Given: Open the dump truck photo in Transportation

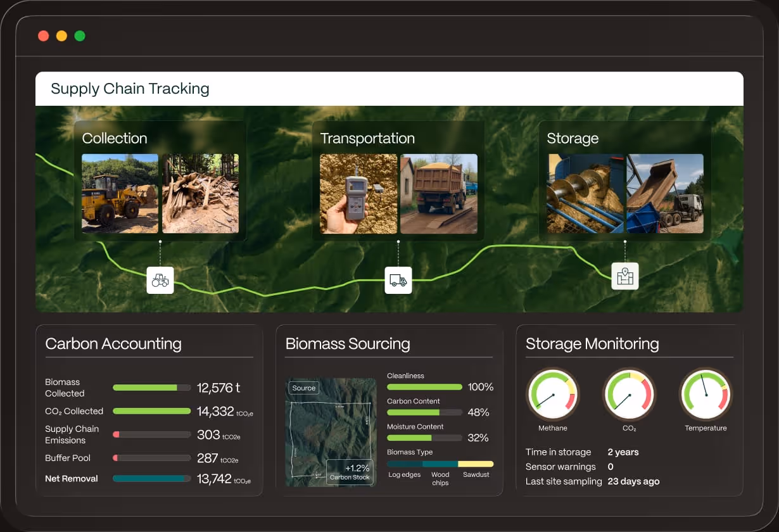Looking at the screenshot, I should (439, 193).
